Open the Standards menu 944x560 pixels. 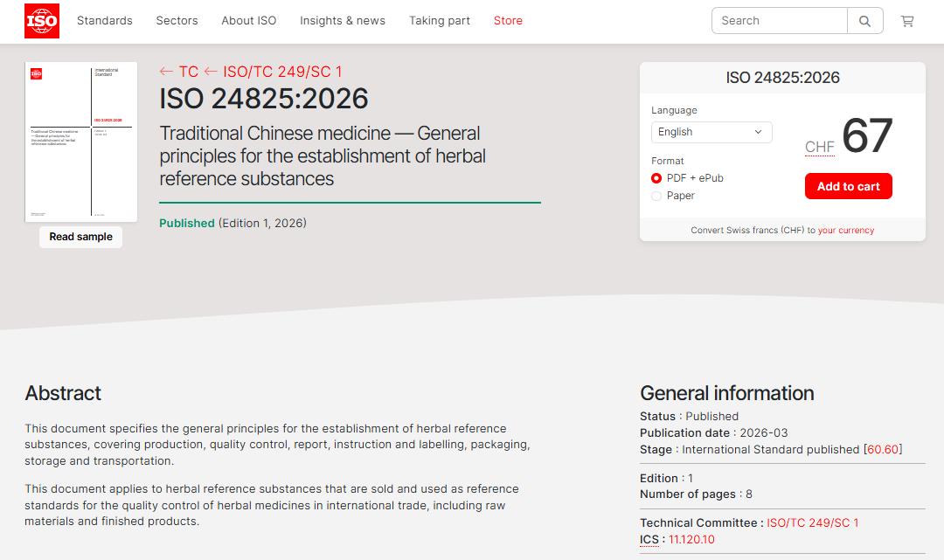[105, 21]
